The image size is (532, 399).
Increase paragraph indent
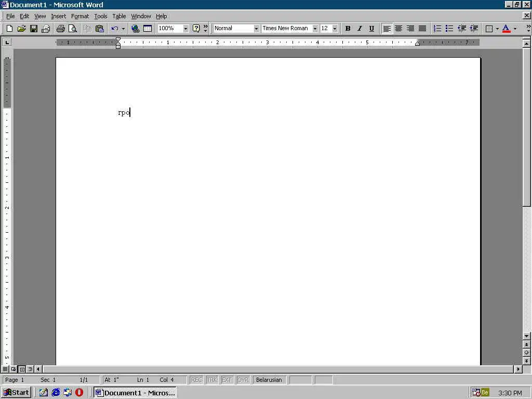(474, 29)
